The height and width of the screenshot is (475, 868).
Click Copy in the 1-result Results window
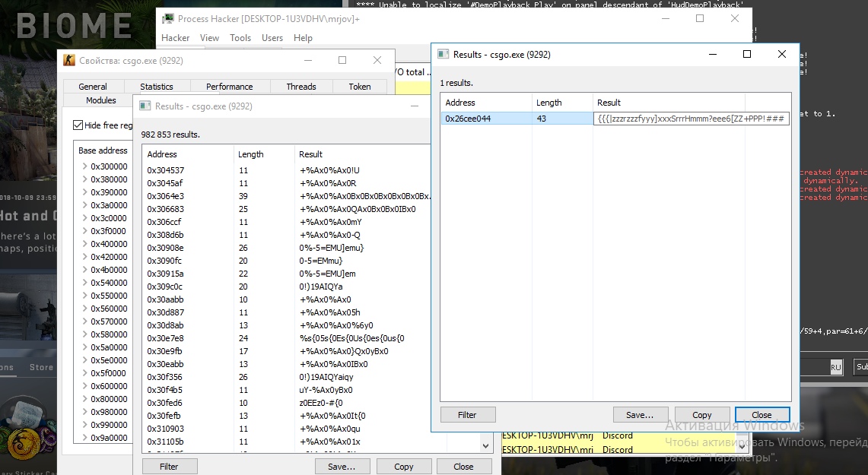coord(702,415)
